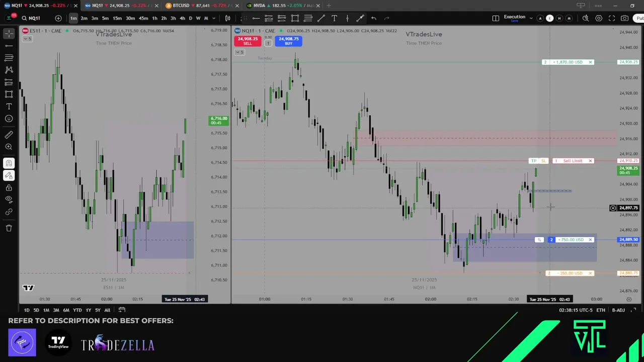Cancel the Sell Limit order
This screenshot has height=362, width=644.
pos(590,161)
